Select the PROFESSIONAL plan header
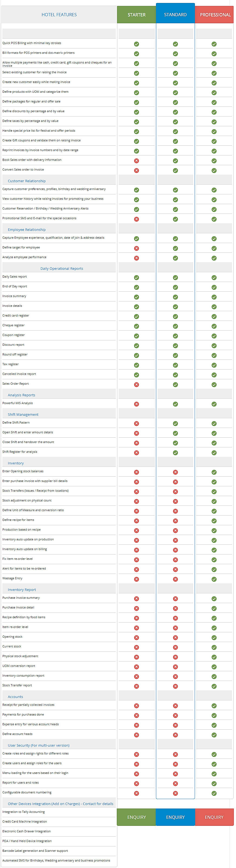The image size is (236, 868). pyautogui.click(x=215, y=15)
